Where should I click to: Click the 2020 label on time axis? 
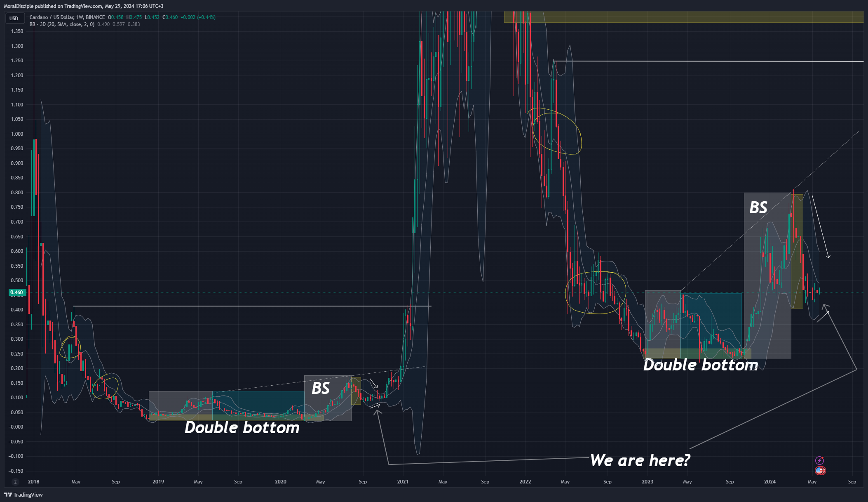click(x=280, y=482)
